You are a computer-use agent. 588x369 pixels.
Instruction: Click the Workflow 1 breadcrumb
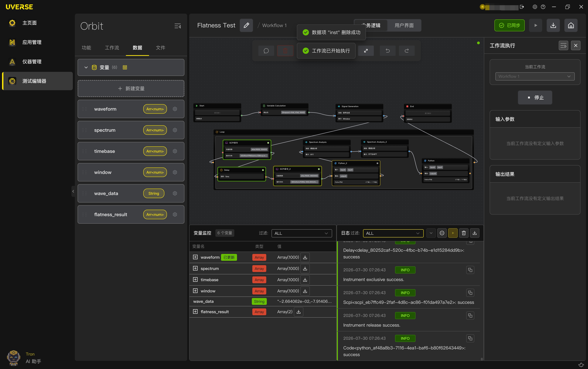coord(274,26)
